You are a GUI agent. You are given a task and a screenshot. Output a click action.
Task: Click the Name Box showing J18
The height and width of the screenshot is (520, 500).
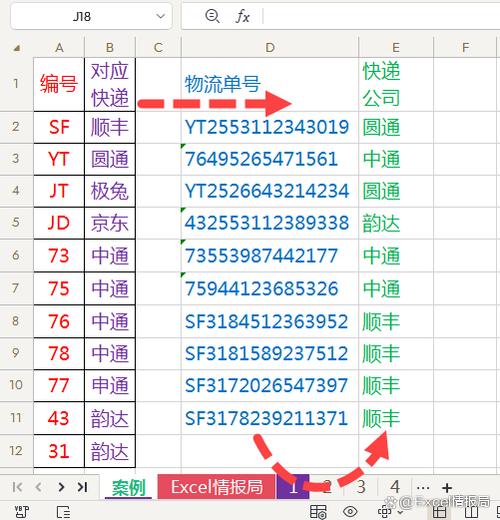(x=82, y=16)
